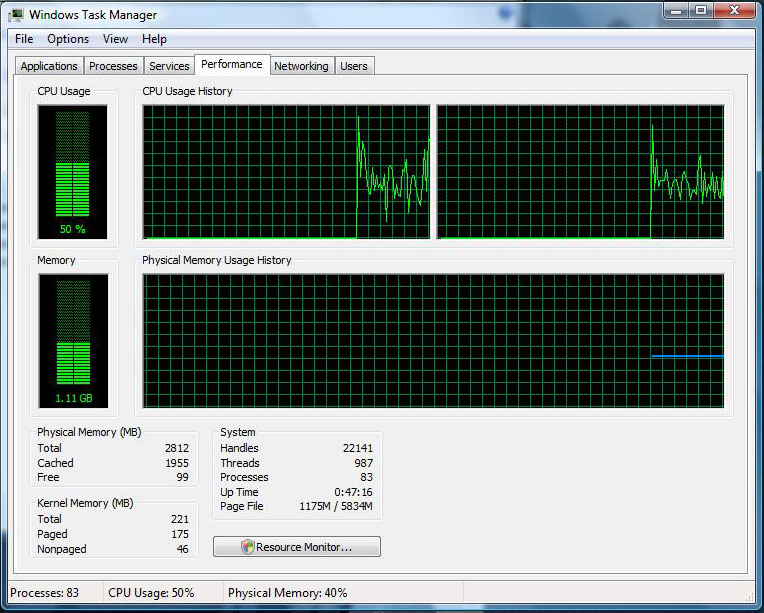Open the File menu
The height and width of the screenshot is (613, 764).
[x=24, y=39]
